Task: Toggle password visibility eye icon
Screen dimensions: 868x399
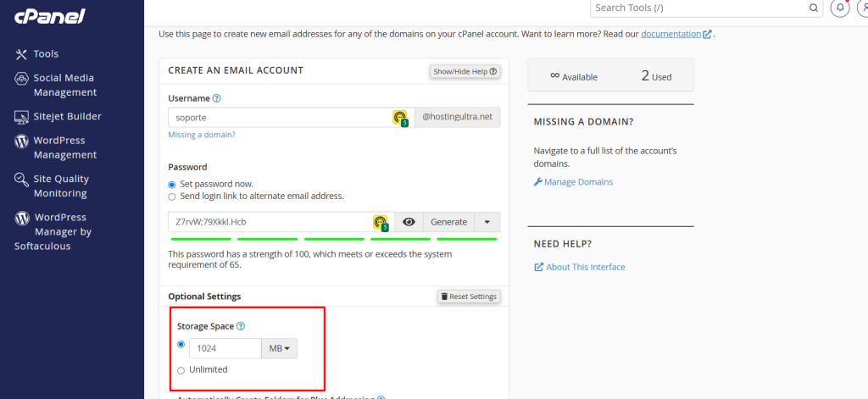Action: (x=409, y=222)
